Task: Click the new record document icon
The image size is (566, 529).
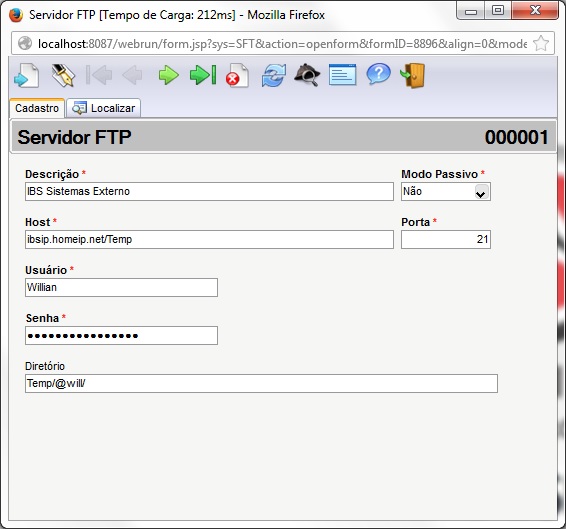Action: 26,75
